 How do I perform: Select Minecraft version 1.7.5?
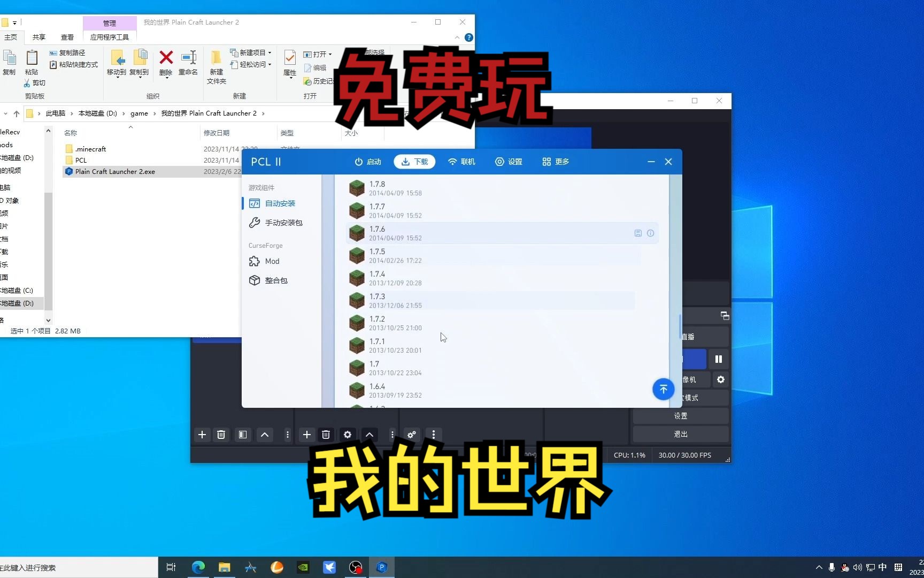[x=502, y=256]
